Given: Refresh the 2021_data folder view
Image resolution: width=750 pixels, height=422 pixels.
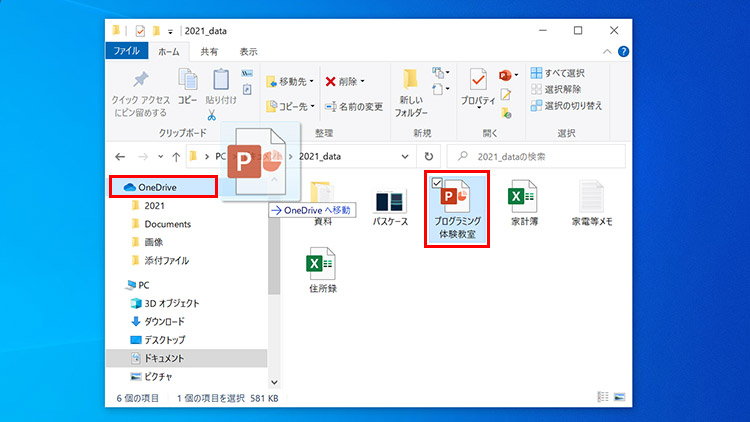Looking at the screenshot, I should pyautogui.click(x=429, y=157).
